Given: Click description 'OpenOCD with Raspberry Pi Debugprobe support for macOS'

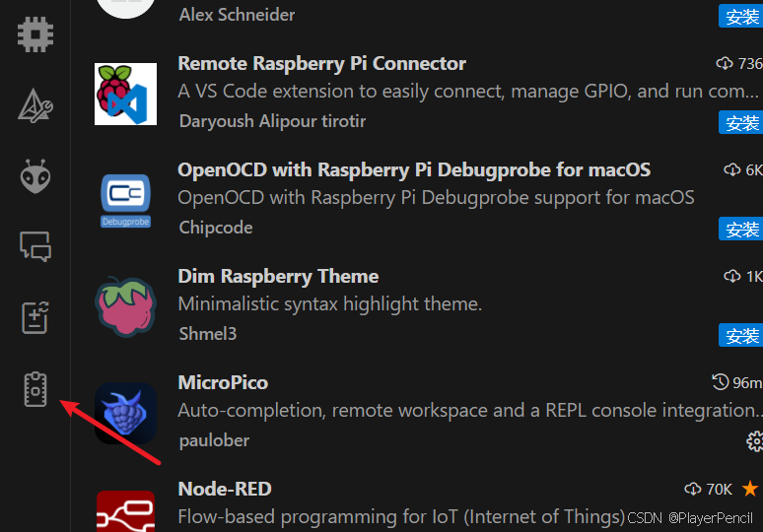Looking at the screenshot, I should point(436,198).
